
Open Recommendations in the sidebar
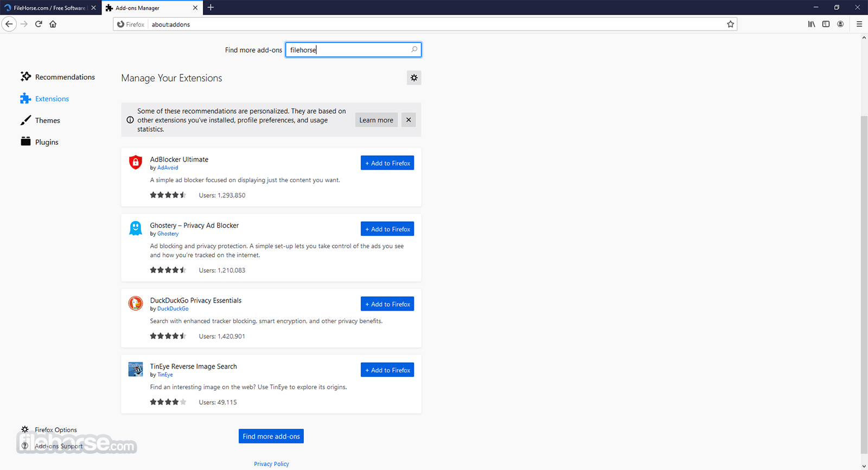pyautogui.click(x=58, y=77)
